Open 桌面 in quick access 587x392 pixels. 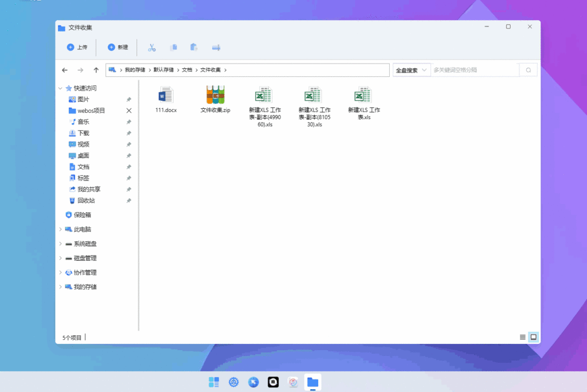(83, 156)
